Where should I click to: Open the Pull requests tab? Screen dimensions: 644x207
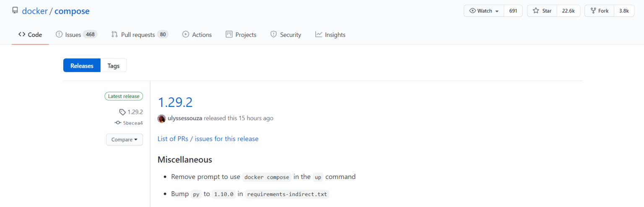140,35
